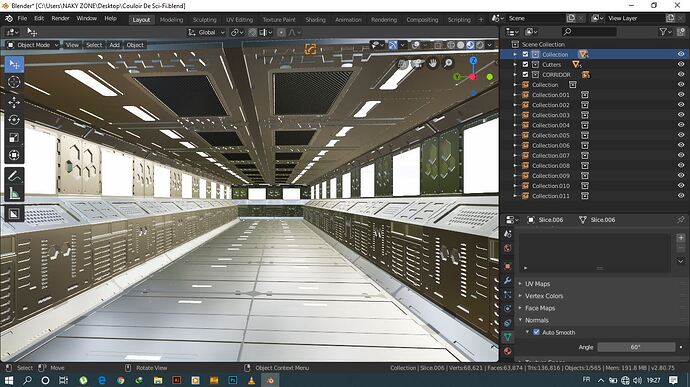Click the outliner search field
690x387 pixels.
589,32
